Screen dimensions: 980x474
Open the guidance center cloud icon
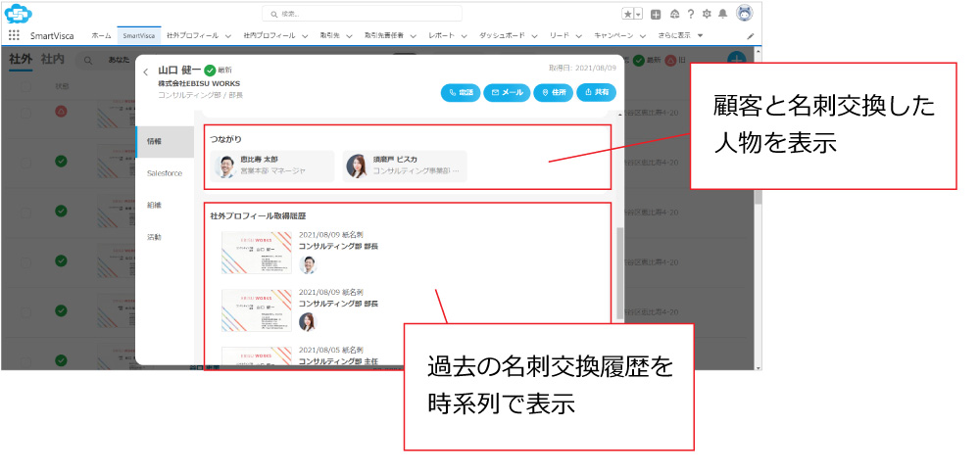674,14
